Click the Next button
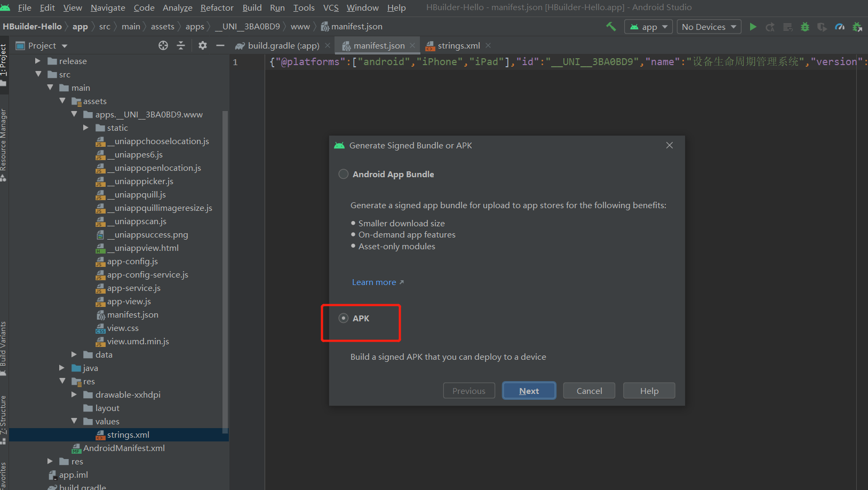 click(x=529, y=391)
